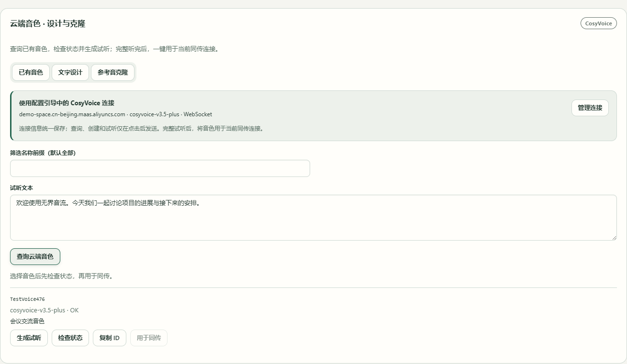Screen dimensions: 627x364
Task: Click the 连接信息统一保存 note text
Action: [142, 129]
